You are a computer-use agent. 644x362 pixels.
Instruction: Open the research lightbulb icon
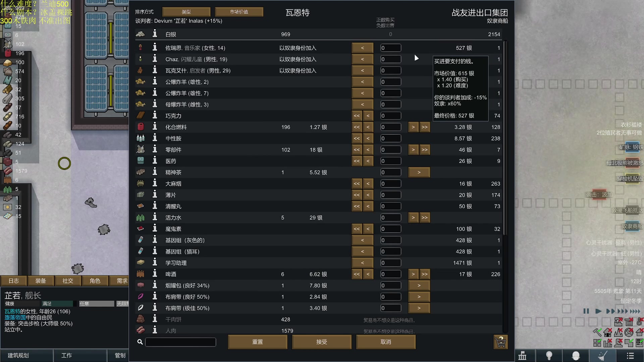click(x=549, y=356)
